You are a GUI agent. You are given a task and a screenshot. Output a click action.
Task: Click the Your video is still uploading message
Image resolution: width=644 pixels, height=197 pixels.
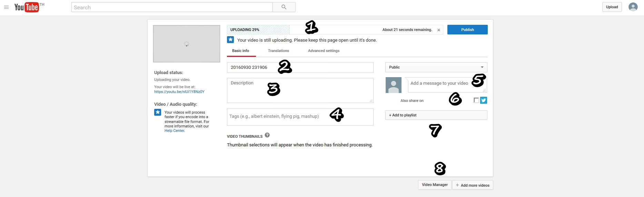[x=307, y=40]
